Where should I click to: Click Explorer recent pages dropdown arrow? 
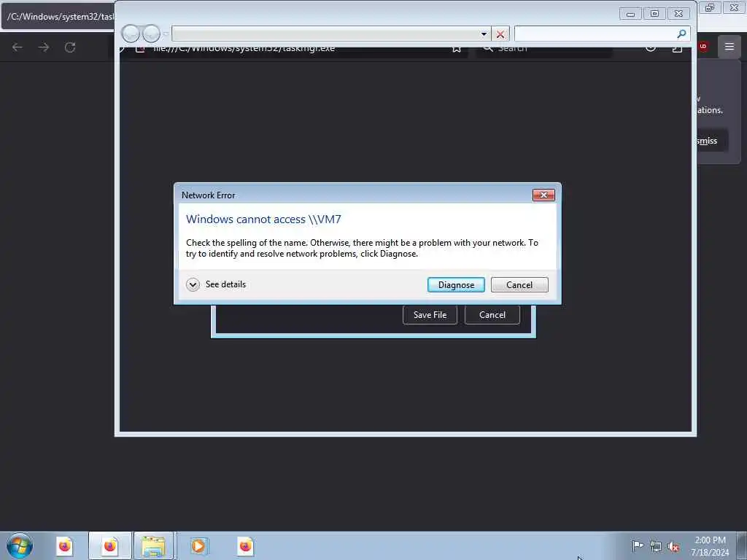(166, 34)
